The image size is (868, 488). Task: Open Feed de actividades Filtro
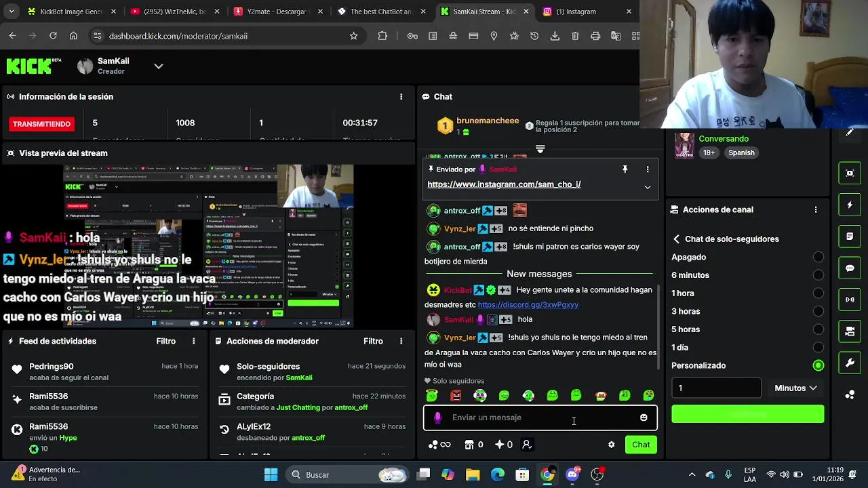click(x=165, y=341)
